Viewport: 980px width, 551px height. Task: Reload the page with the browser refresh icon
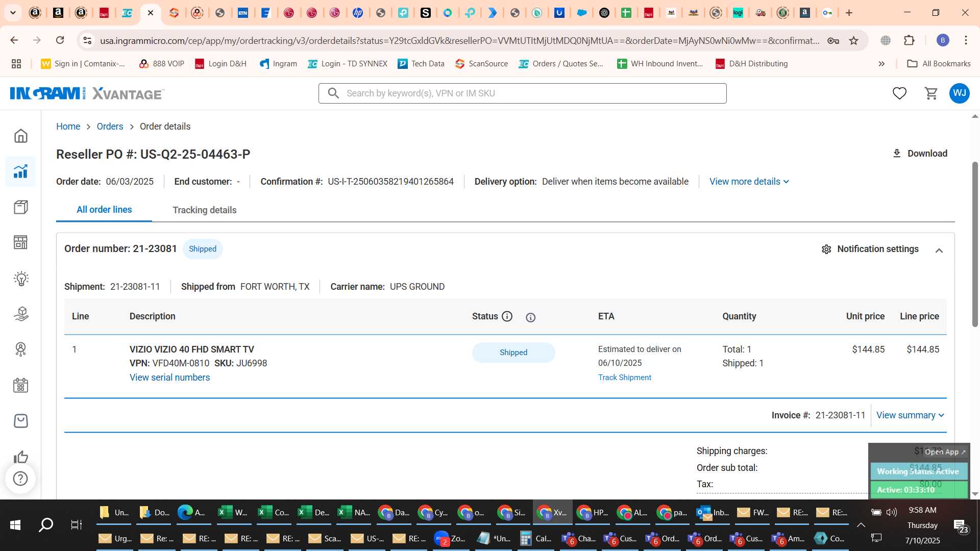point(60,40)
